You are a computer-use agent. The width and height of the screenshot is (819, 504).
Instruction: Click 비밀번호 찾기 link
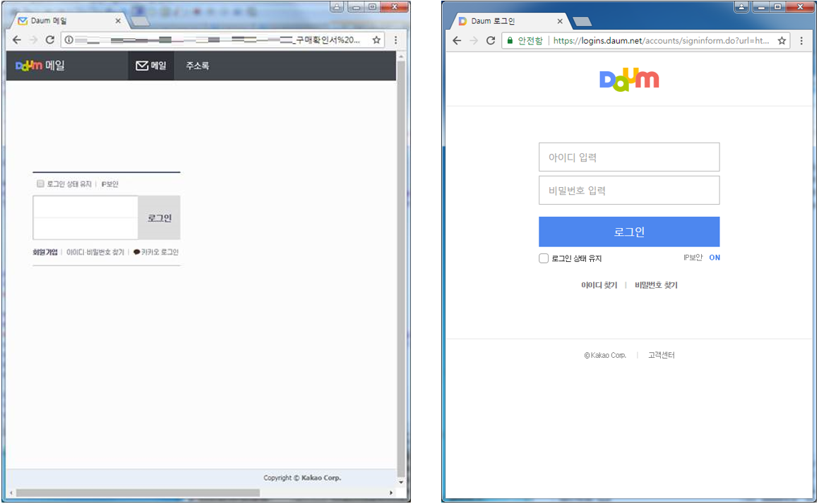(656, 284)
